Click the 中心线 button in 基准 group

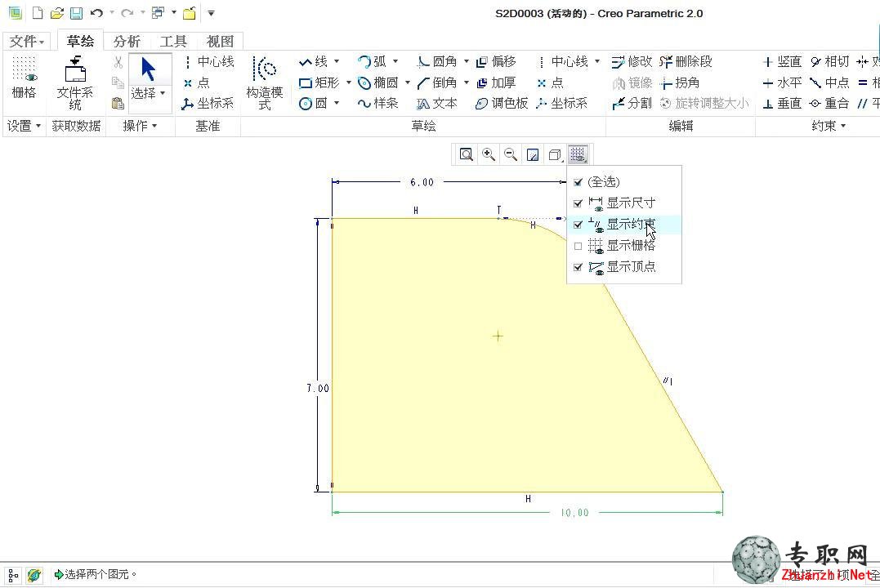coord(208,62)
